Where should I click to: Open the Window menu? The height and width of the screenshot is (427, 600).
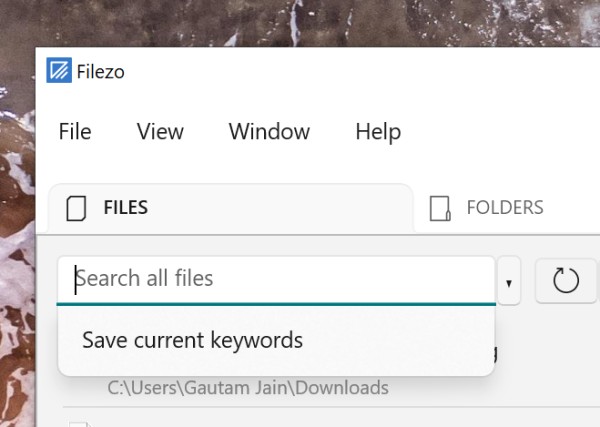(x=269, y=131)
